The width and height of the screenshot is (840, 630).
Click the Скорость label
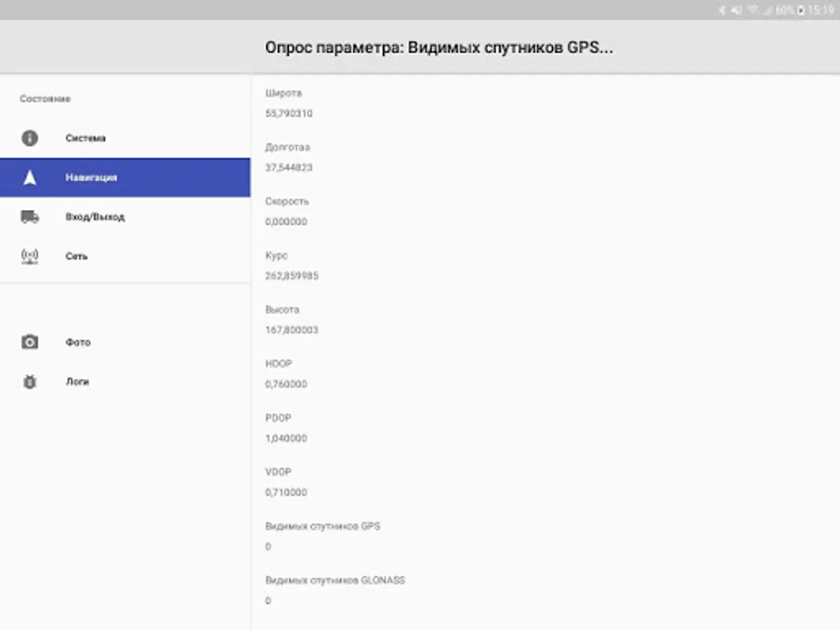[287, 202]
